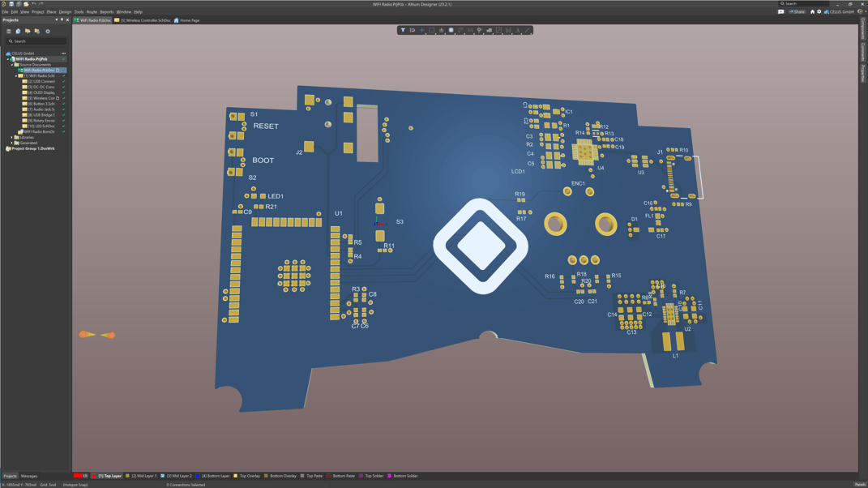The height and width of the screenshot is (488, 868).
Task: Collapse the [1] WiFi Radio schematic node
Action: (x=16, y=76)
